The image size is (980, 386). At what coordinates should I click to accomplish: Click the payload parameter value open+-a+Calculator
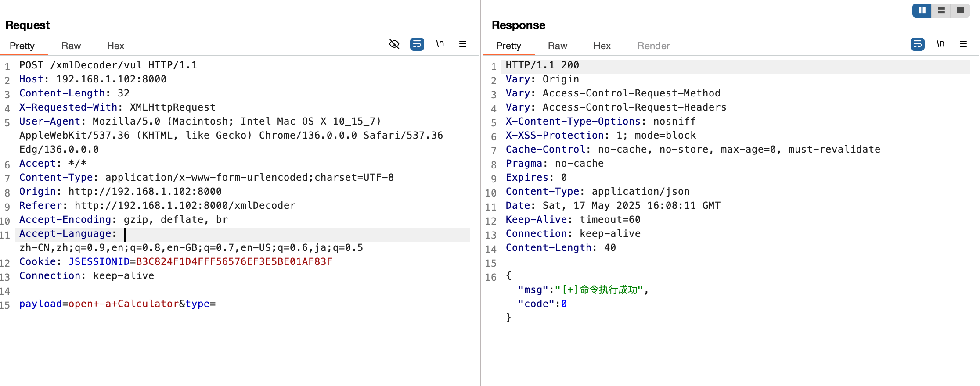(x=123, y=304)
